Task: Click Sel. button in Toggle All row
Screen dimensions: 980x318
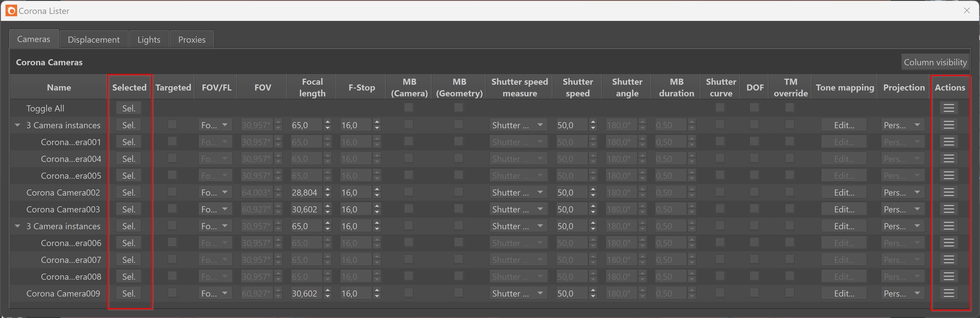Action: (x=129, y=108)
